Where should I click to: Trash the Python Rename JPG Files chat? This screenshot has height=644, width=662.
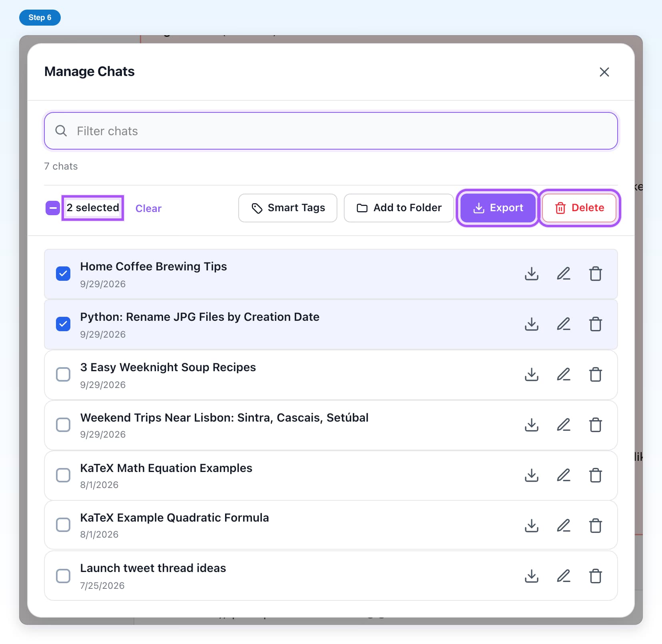[x=596, y=324]
